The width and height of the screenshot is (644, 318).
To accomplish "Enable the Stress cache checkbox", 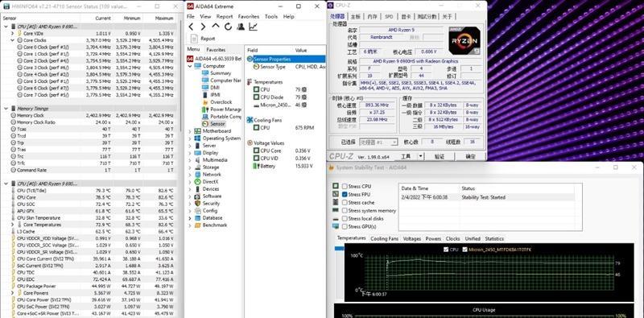I will coord(345,203).
